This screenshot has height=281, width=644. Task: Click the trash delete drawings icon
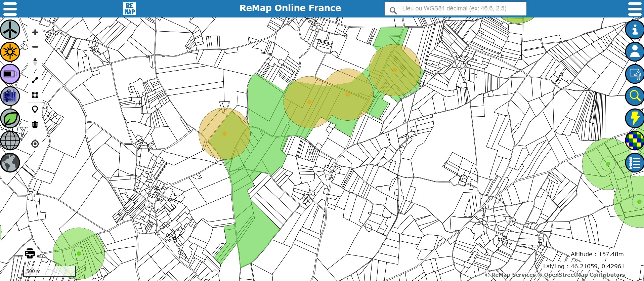tap(35, 125)
